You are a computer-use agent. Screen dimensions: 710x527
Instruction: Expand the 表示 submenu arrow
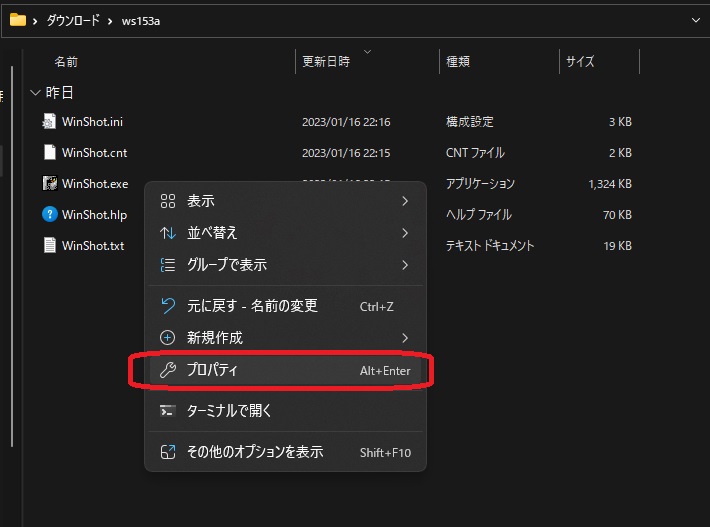click(x=405, y=201)
